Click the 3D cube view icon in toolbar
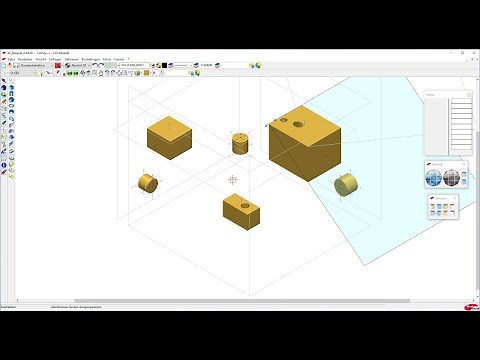Viewport: 480px width, 360px height. coord(137,73)
